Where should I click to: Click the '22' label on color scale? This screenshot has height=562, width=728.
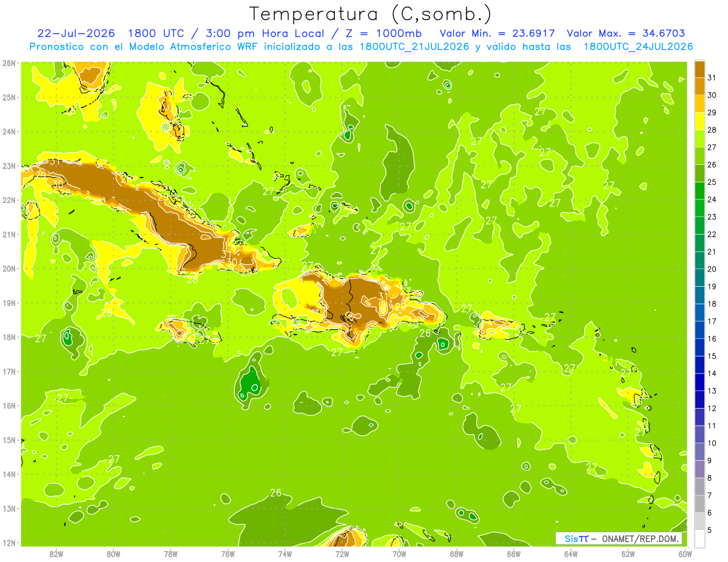712,234
